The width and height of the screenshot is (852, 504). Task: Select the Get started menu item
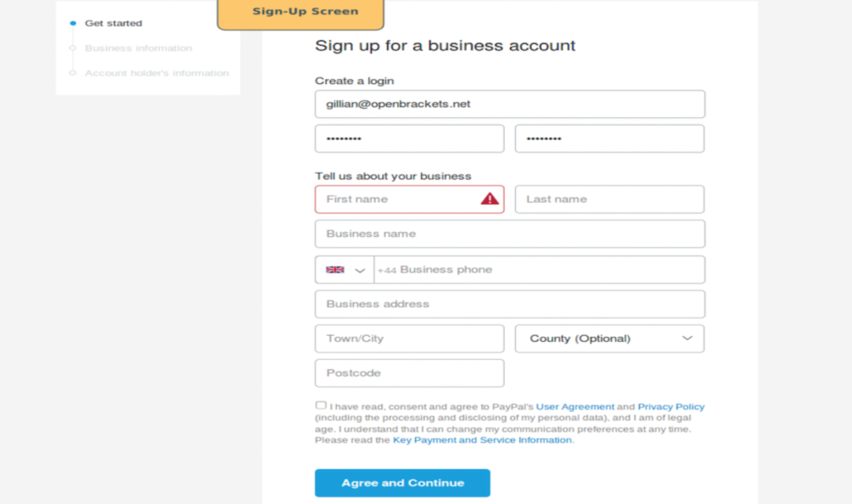(113, 22)
